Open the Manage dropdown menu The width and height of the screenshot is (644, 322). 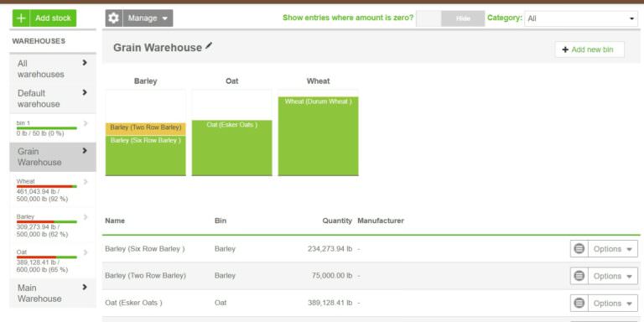pyautogui.click(x=148, y=18)
